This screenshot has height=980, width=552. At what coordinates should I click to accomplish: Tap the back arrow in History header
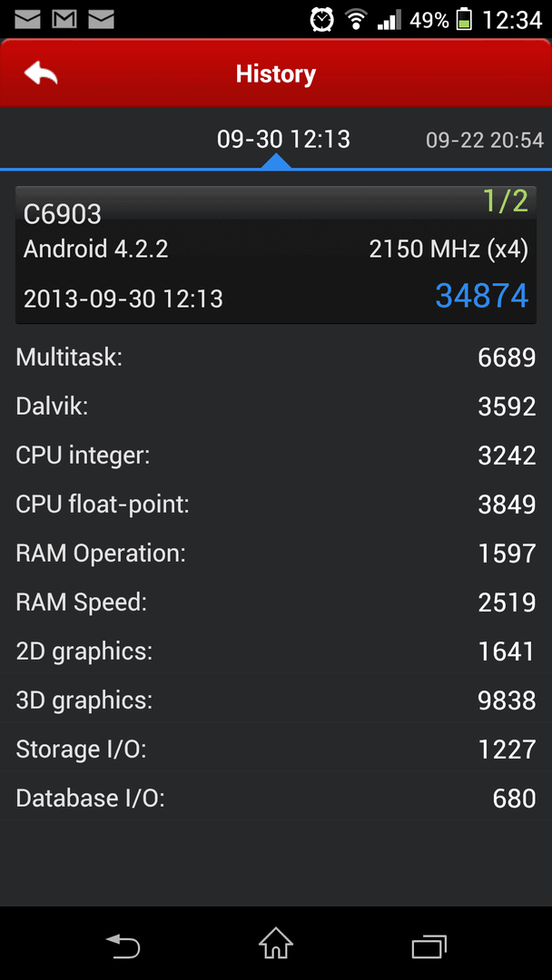click(x=41, y=73)
